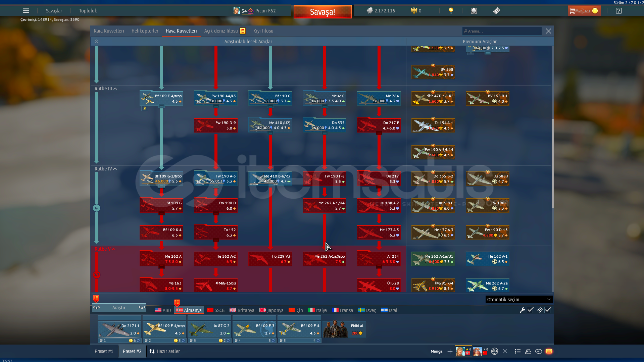Open the Savaşlar menu
Image resolution: width=644 pixels, height=362 pixels.
click(54, 11)
